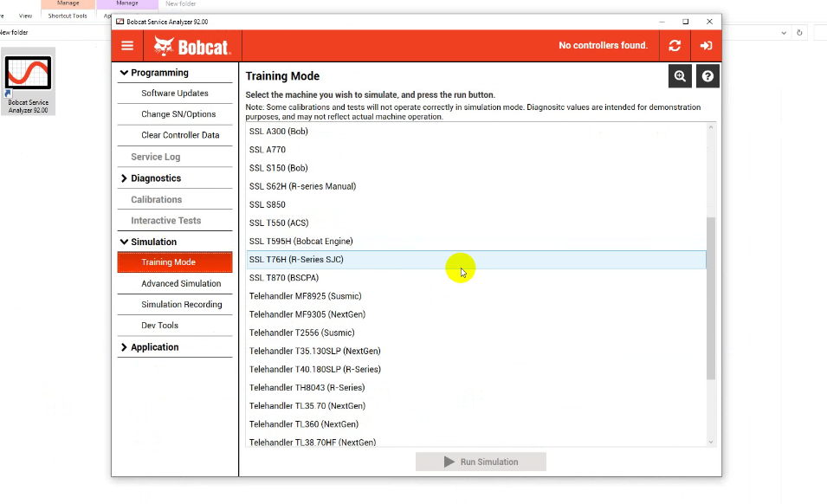
Task: Select Telehandler T40.180SLP (R-Series)
Action: tap(476, 370)
